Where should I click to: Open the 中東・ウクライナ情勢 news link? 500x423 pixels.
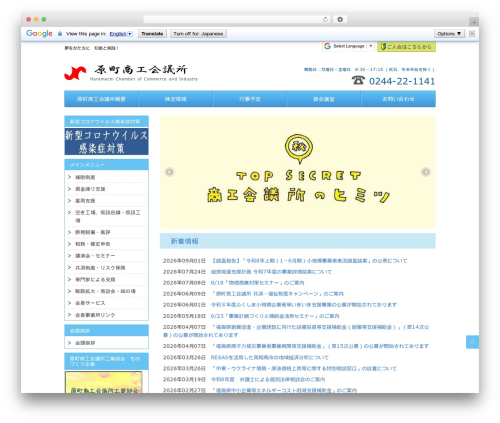(304, 368)
